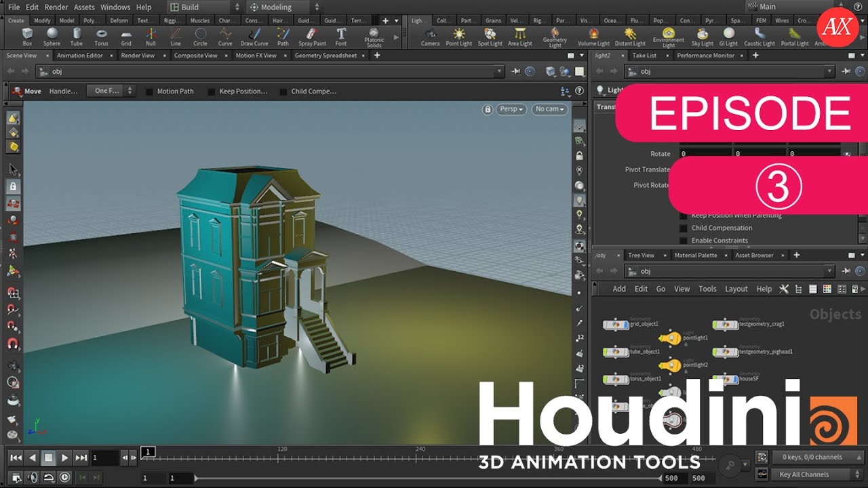Select the Font shelf tool
The image size is (868, 488).
tap(341, 37)
